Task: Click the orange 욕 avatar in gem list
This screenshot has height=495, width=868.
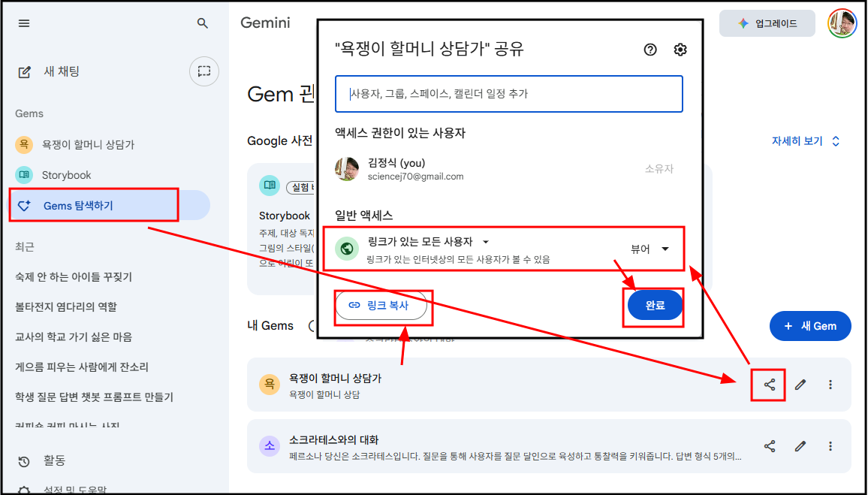Action: click(x=270, y=385)
